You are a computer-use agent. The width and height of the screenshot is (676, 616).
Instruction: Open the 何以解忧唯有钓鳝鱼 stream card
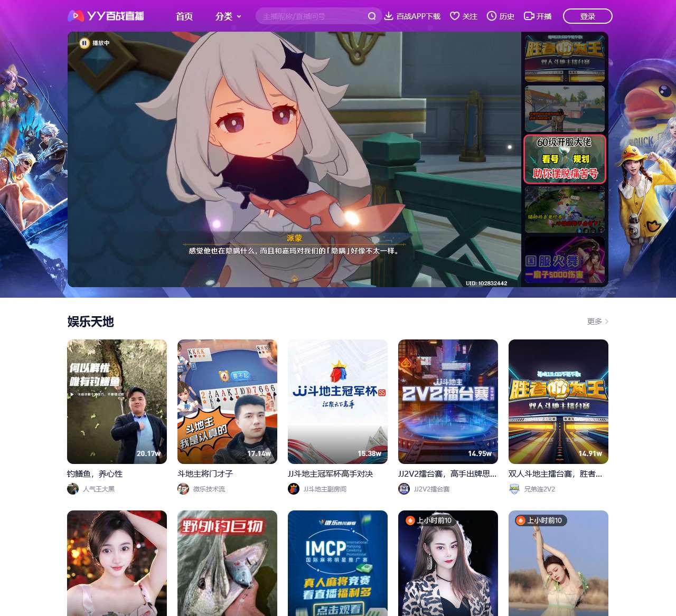point(117,402)
